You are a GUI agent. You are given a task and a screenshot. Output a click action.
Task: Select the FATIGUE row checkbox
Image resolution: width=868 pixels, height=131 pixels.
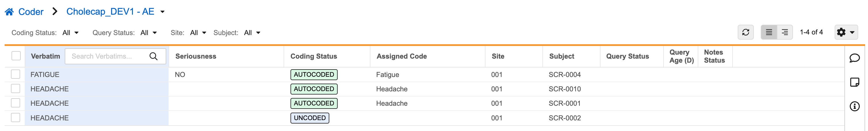[16, 74]
